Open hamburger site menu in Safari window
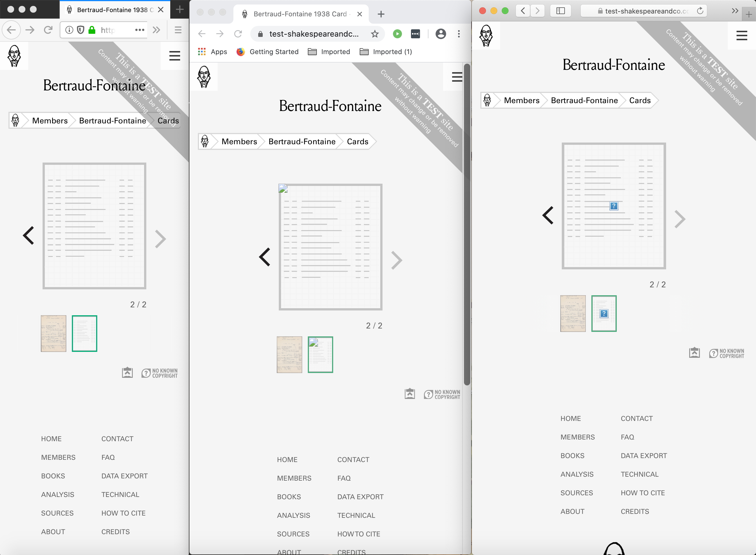Viewport: 756px width, 555px height. coord(741,35)
